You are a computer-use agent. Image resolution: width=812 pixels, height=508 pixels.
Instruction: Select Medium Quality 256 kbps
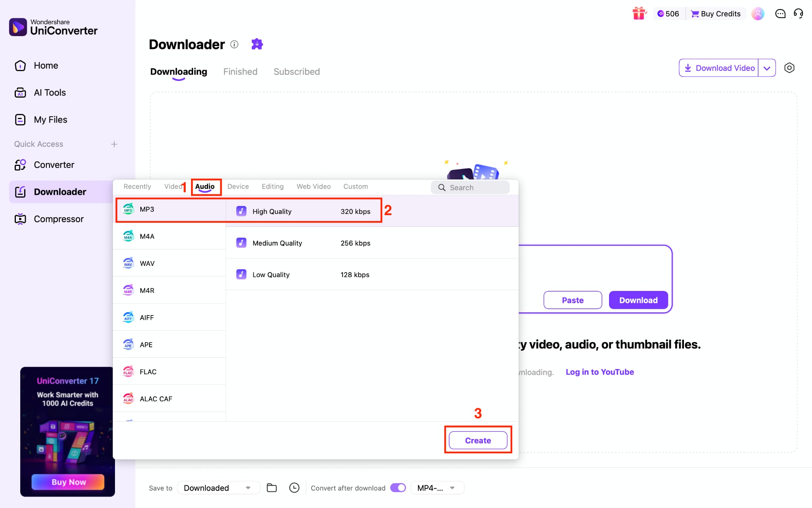click(x=372, y=243)
